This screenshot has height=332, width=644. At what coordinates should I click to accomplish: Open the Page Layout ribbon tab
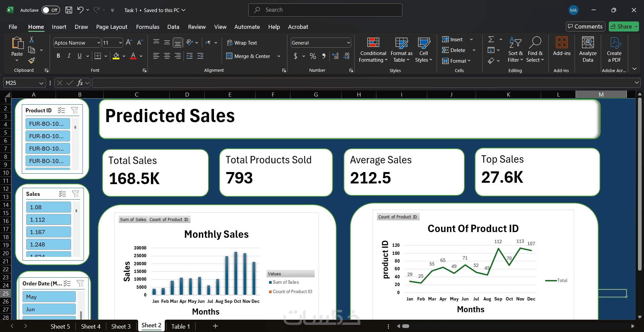coord(111,27)
